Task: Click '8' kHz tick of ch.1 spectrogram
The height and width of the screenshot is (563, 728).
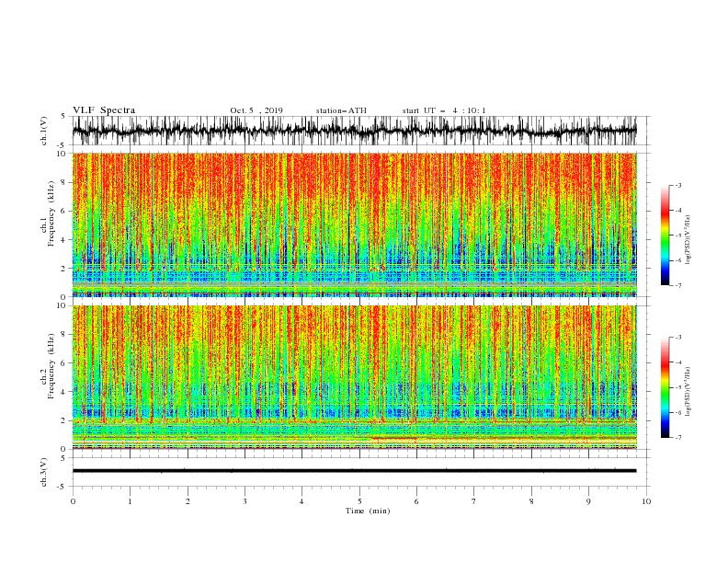Action: pos(64,182)
